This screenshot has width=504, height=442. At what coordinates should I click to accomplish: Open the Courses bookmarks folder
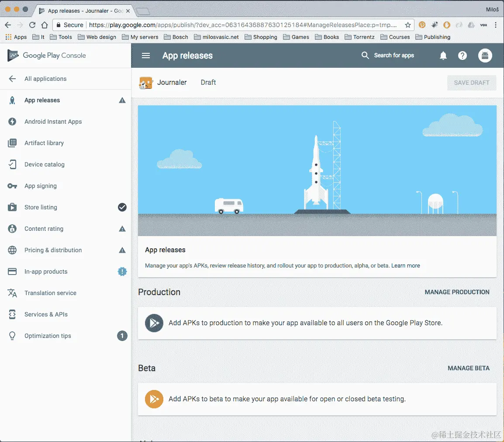tap(395, 37)
